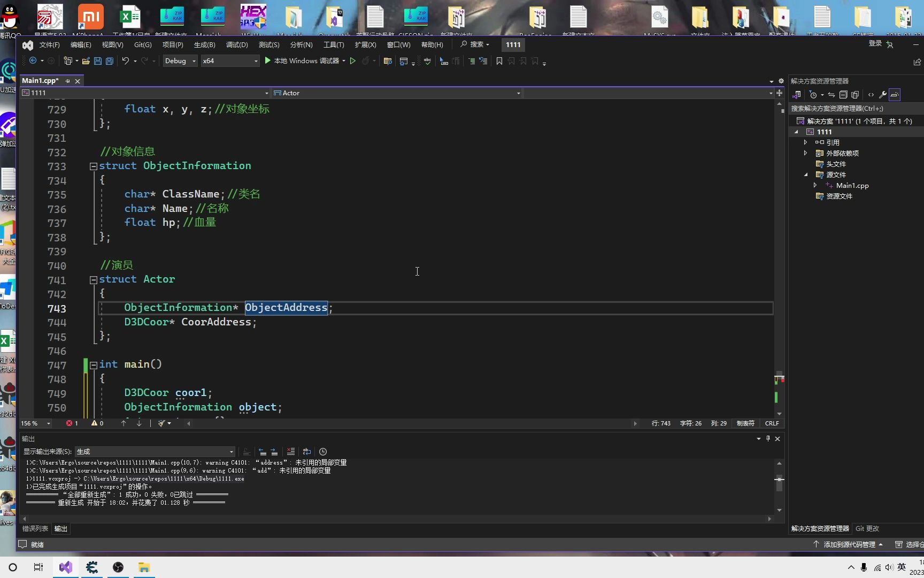Click the uncomment selected lines icon

(x=483, y=61)
